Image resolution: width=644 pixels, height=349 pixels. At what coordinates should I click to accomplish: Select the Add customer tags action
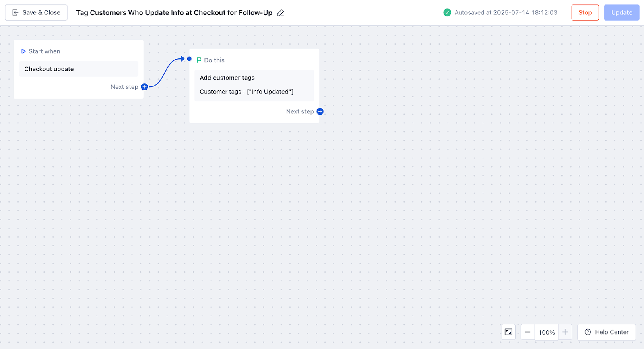click(227, 78)
